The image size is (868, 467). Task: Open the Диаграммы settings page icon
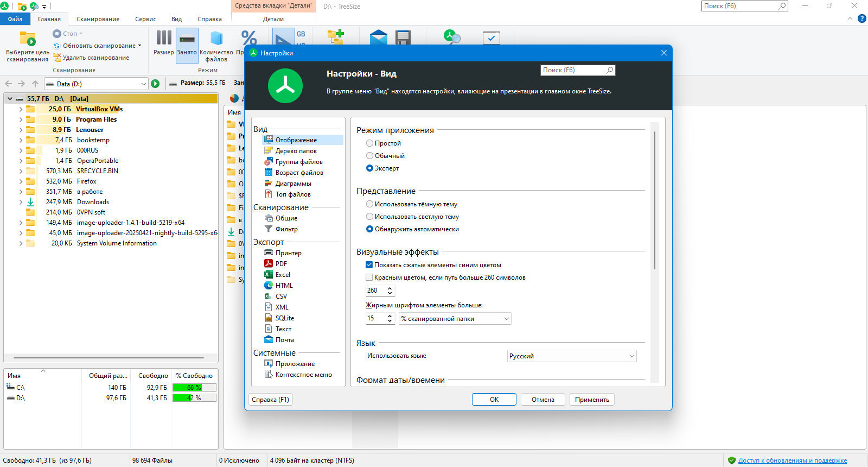(x=268, y=183)
